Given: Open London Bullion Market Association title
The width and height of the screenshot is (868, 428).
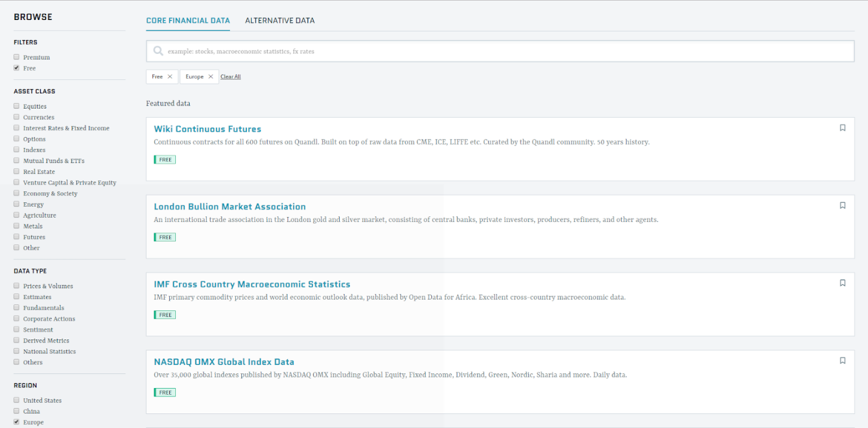Looking at the screenshot, I should coord(230,207).
